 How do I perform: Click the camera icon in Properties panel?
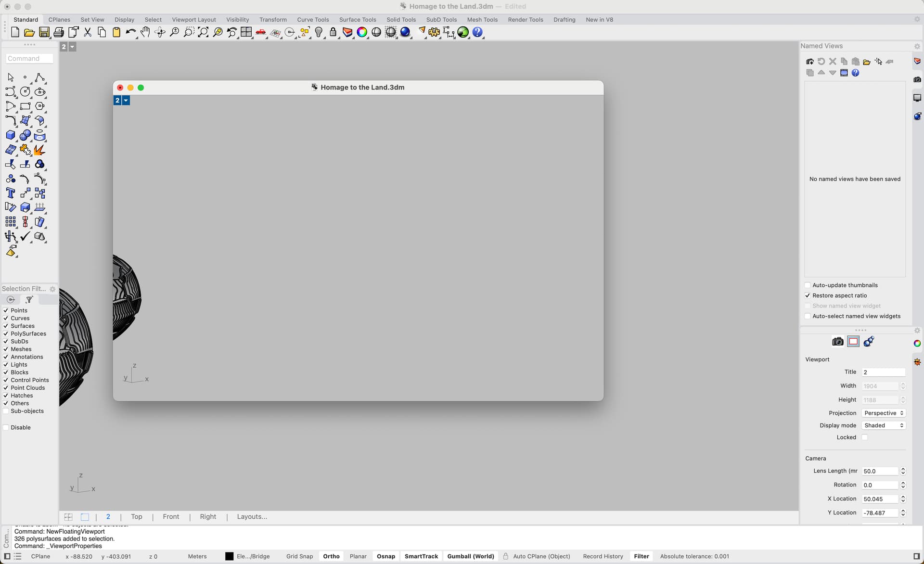(837, 341)
